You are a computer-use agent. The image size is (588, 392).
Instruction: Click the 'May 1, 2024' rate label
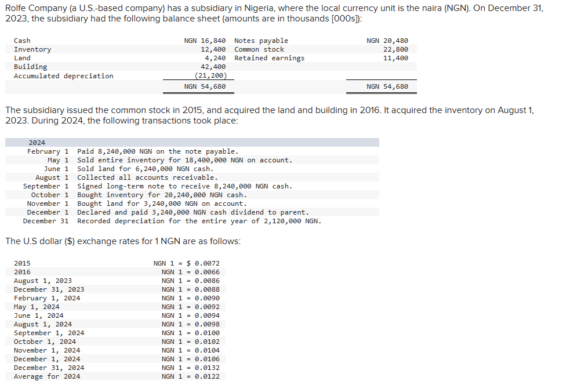tap(37, 307)
